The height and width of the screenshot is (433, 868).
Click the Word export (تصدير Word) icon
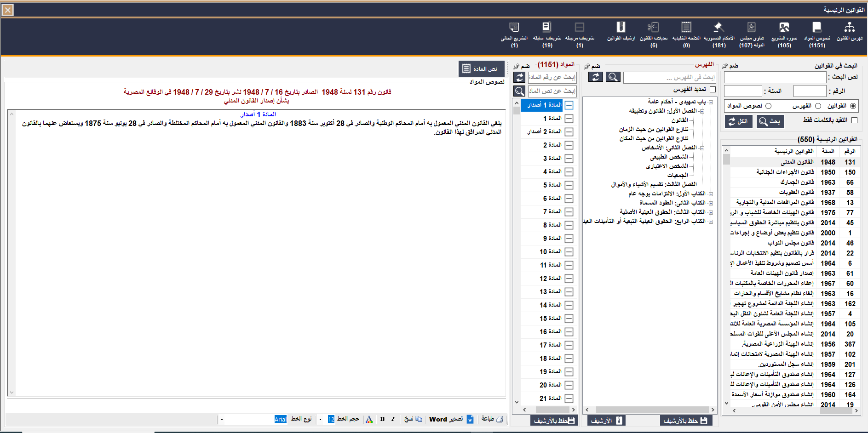(470, 419)
